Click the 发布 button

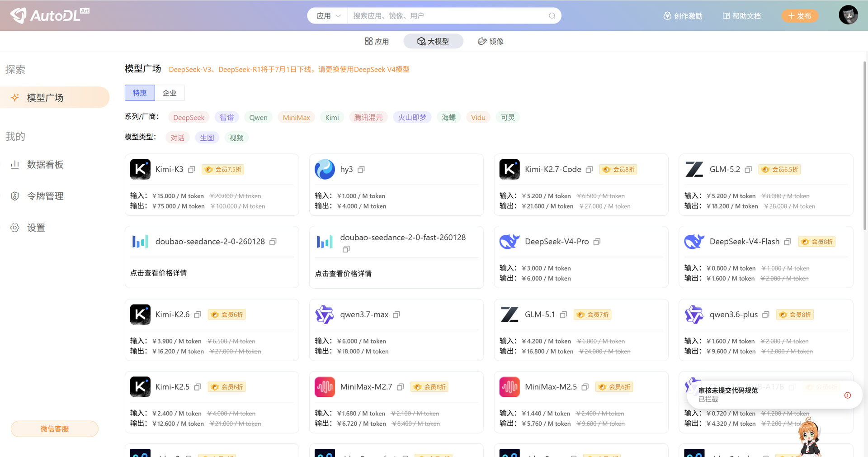tap(800, 16)
